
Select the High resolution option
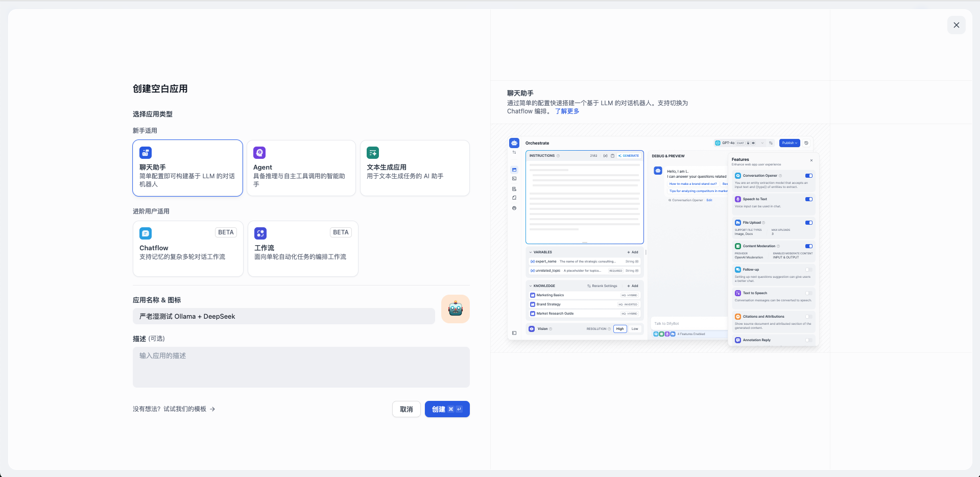(619, 329)
